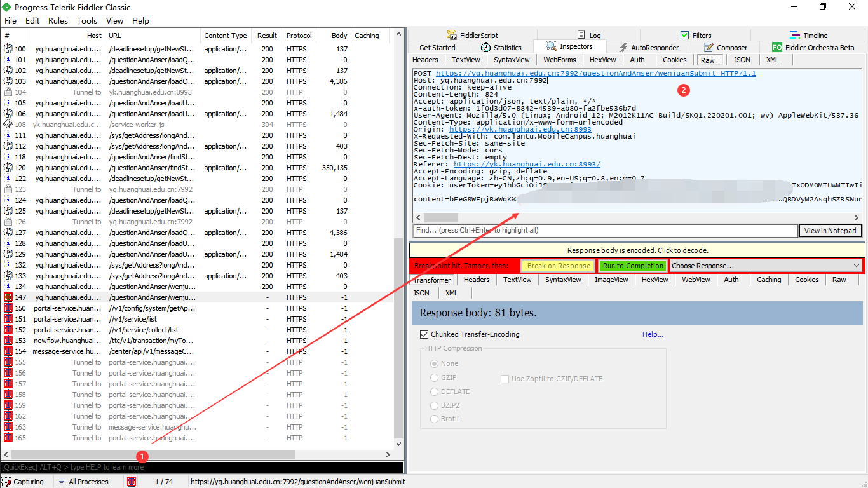
Task: Toggle the Filters tab checkbox
Action: (x=684, y=36)
